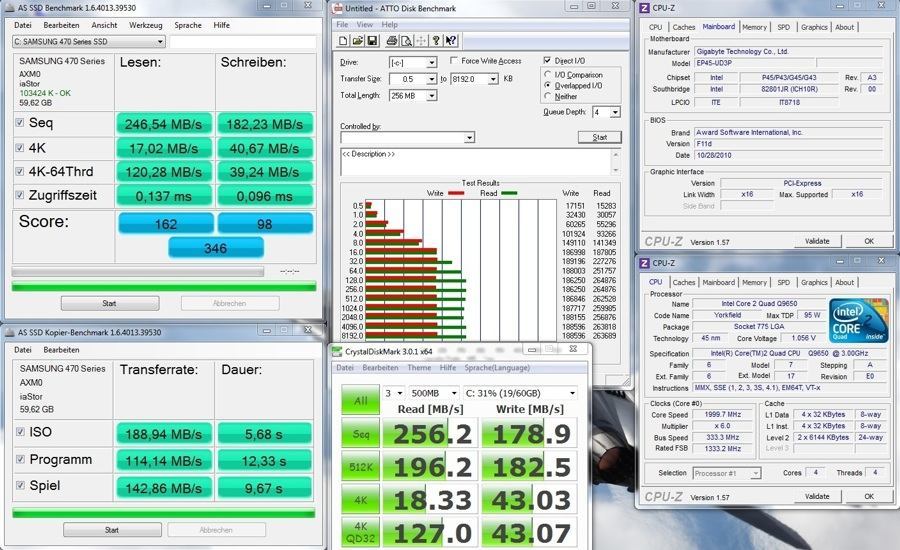This screenshot has height=550, width=900.
Task: Click Start button in AS SSD Benchmark
Action: 110,303
